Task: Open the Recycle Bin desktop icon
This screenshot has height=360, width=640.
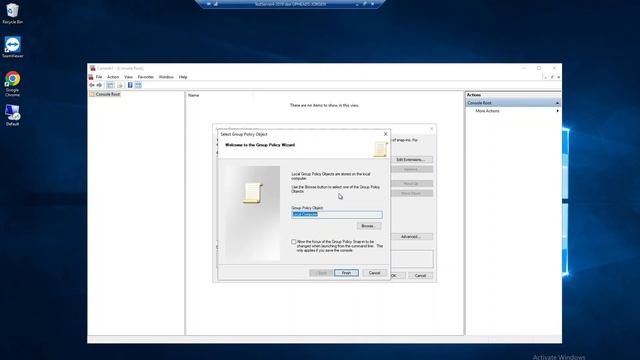Action: pos(12,13)
